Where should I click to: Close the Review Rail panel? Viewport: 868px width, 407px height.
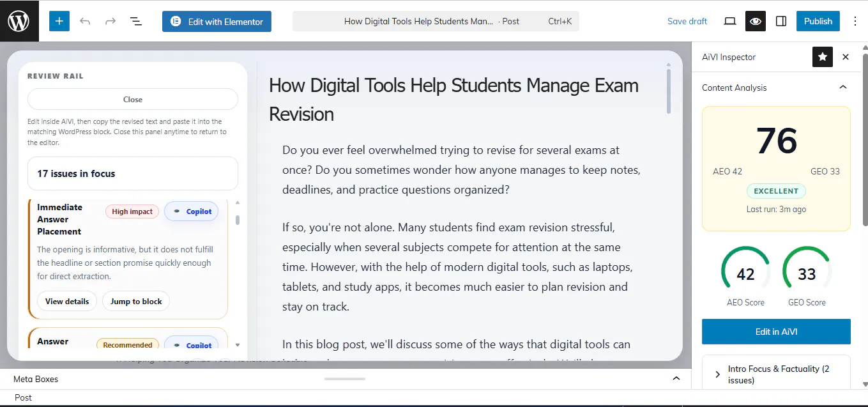[133, 99]
